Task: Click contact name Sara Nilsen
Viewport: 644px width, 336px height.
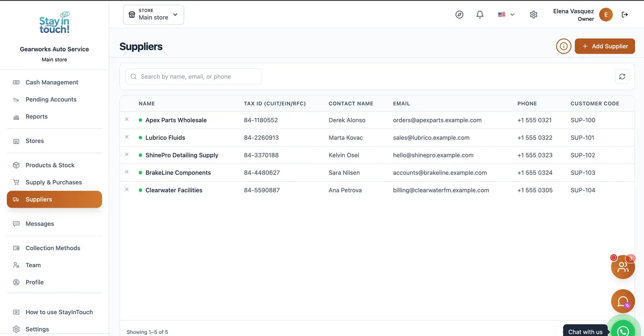Action: pyautogui.click(x=344, y=172)
